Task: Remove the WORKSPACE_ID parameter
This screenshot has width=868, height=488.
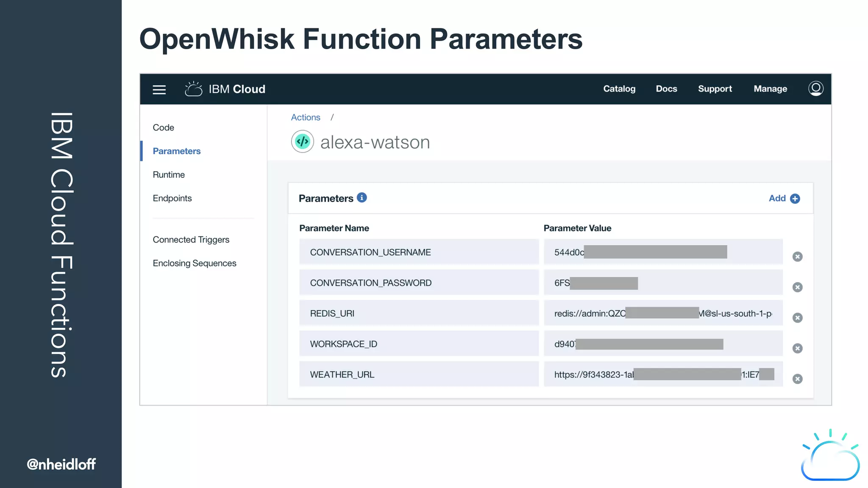Action: (x=797, y=348)
